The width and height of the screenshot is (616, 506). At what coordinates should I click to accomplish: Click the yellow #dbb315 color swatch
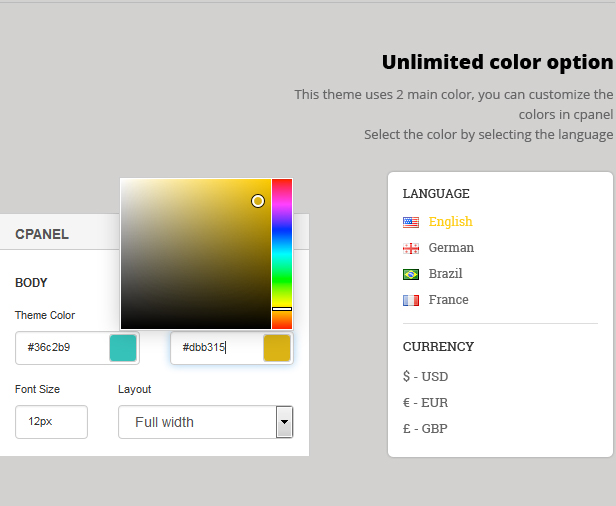(x=277, y=348)
